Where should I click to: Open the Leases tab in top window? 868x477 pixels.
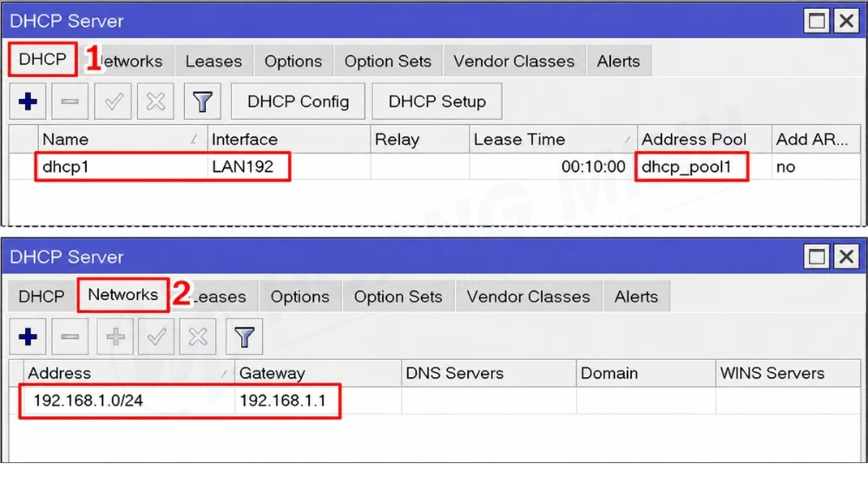[x=214, y=61]
